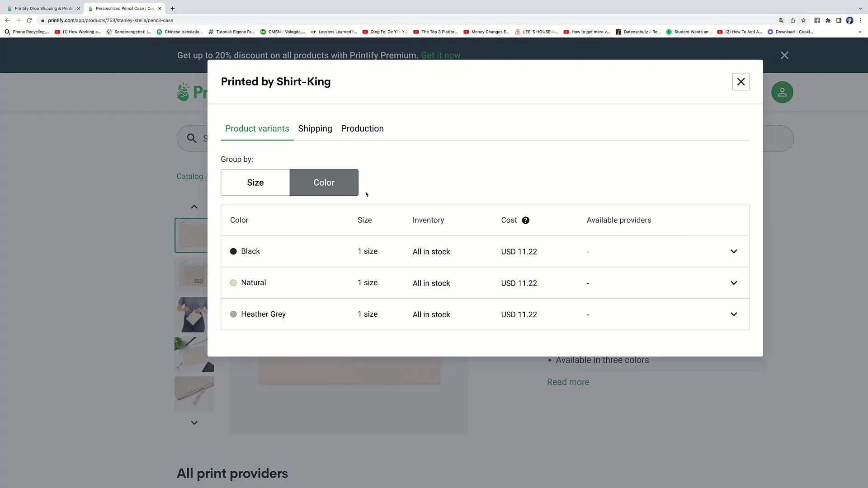The height and width of the screenshot is (488, 868).
Task: Click the browser forward button
Action: tap(18, 20)
